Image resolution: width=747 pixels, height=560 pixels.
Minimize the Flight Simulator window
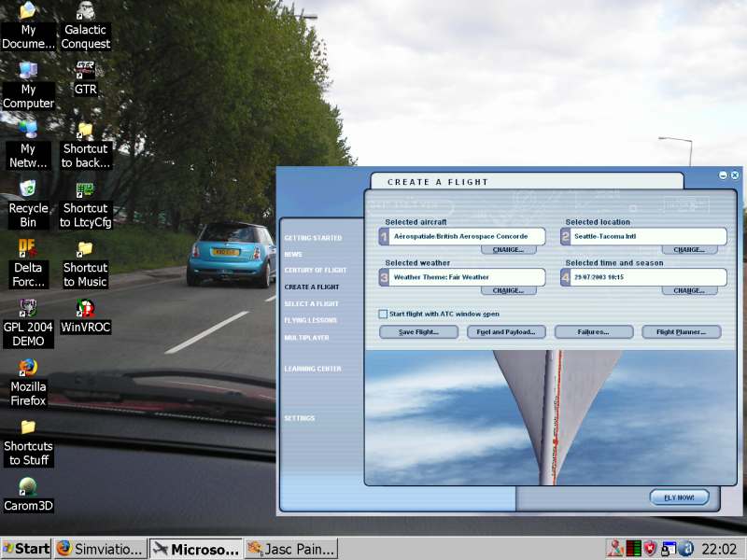(723, 175)
